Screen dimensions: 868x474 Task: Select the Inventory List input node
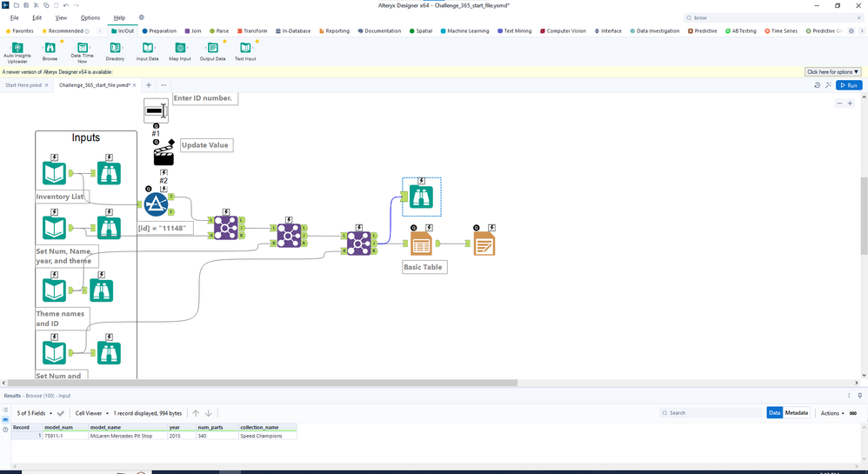click(x=54, y=173)
